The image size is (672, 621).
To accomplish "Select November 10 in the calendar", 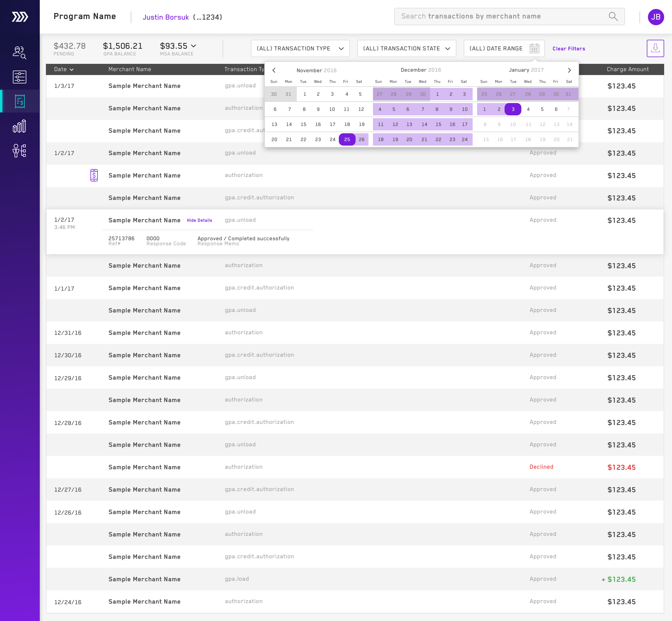I will [332, 109].
